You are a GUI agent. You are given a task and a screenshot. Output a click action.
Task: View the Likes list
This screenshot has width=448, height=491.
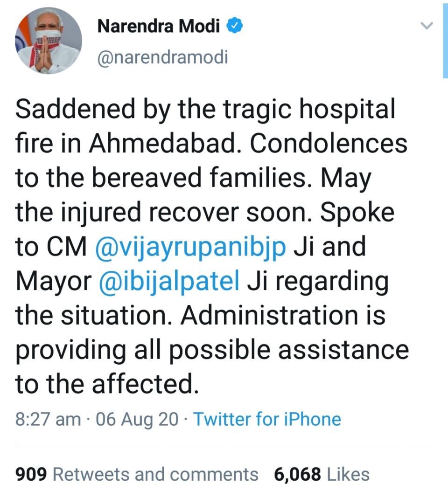click(x=348, y=475)
